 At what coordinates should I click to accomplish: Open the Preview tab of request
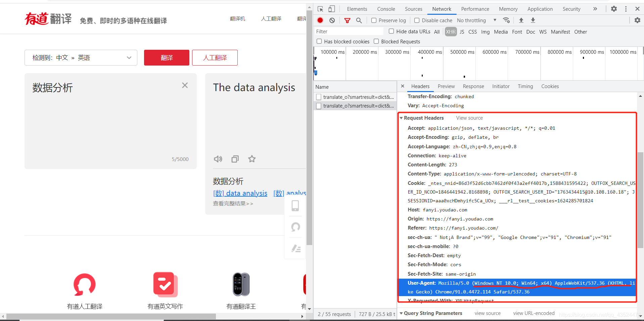point(446,86)
